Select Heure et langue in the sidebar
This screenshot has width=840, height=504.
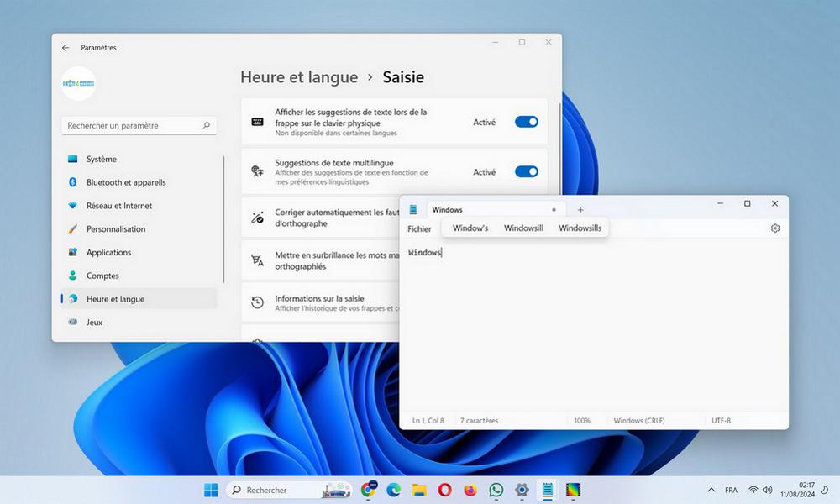(139, 299)
